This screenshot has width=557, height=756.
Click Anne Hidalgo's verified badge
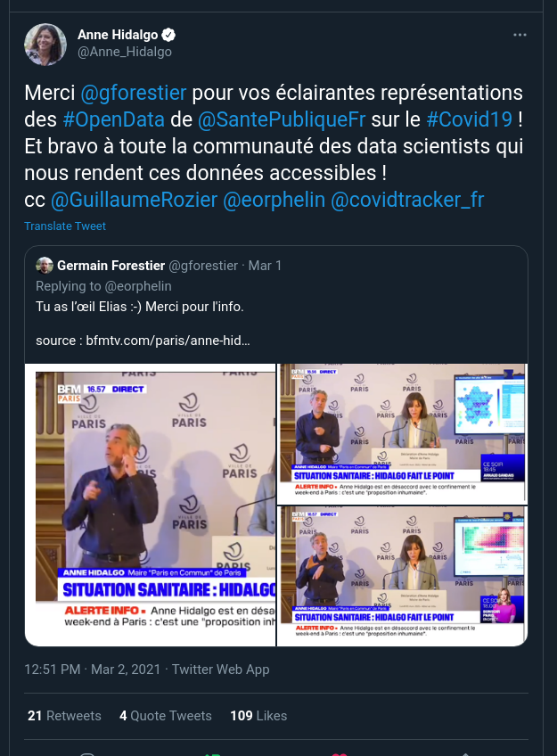168,35
